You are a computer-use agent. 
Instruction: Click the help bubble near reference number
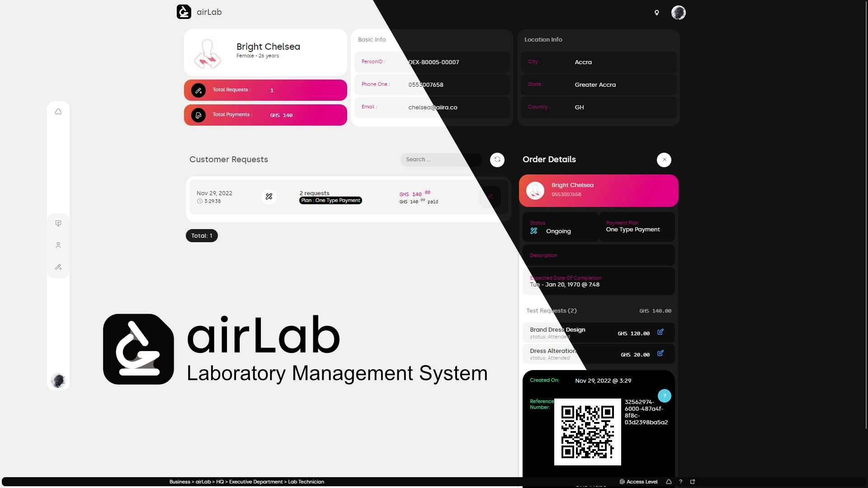coord(665,396)
